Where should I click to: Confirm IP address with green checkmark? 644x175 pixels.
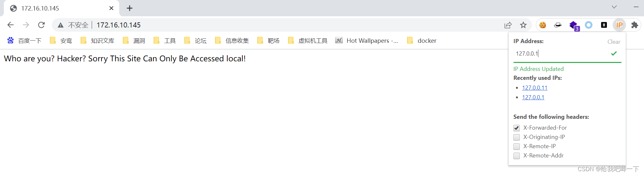coord(614,54)
